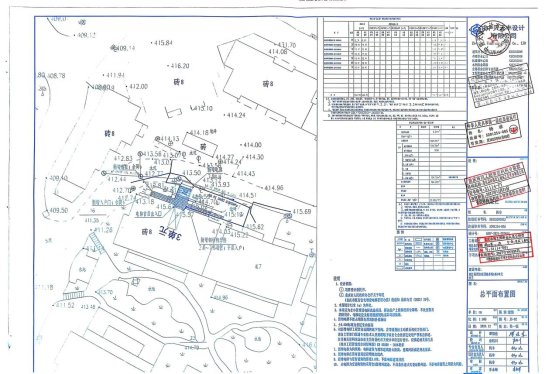The width and height of the screenshot is (552, 374).
Task: Click the blue legend table
Action: coord(425,254)
